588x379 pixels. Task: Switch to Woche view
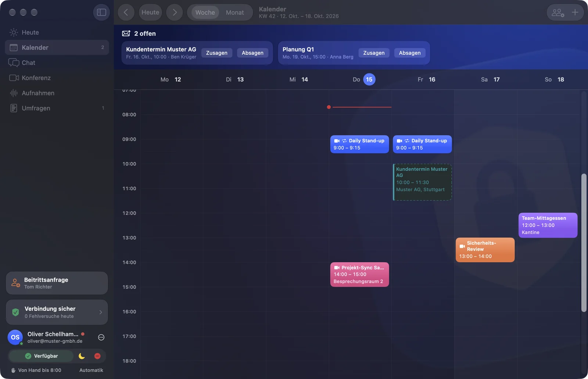[205, 12]
